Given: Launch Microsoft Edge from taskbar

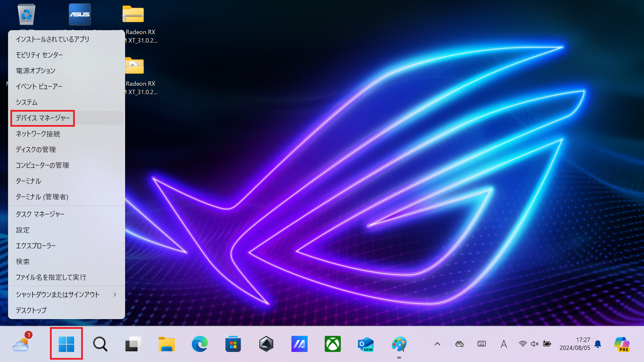Looking at the screenshot, I should click(x=200, y=344).
